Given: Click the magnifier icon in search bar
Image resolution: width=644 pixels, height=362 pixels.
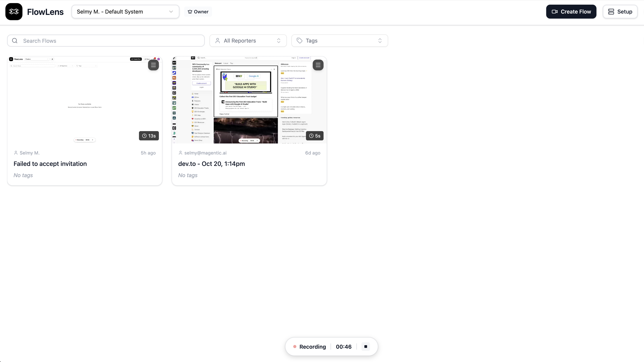Looking at the screenshot, I should pyautogui.click(x=15, y=41).
